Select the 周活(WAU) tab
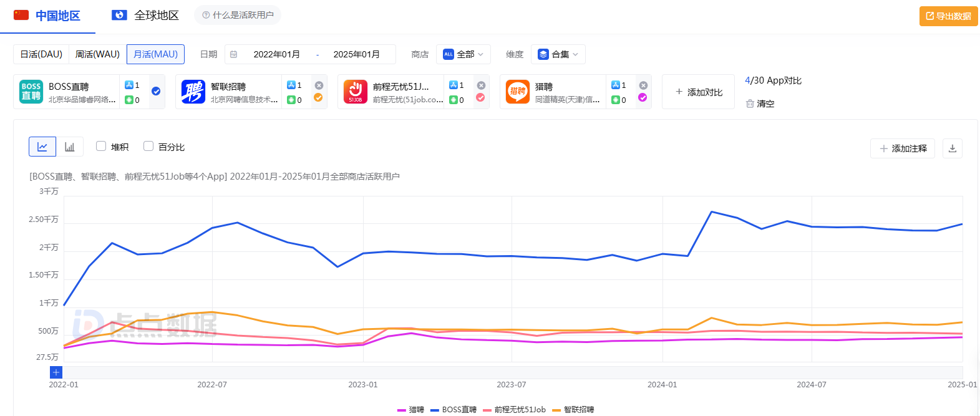The height and width of the screenshot is (416, 980). click(97, 54)
